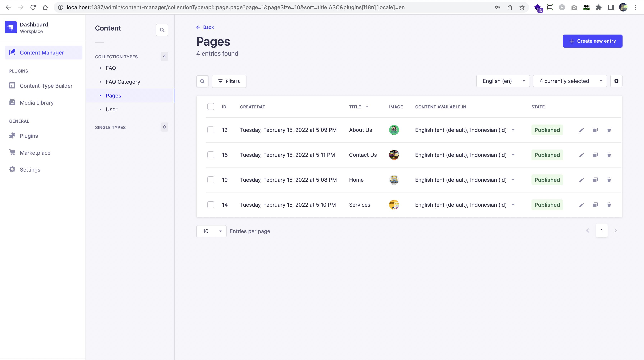Click the Published badge on Home row
The width and height of the screenshot is (644, 360).
coord(547,180)
